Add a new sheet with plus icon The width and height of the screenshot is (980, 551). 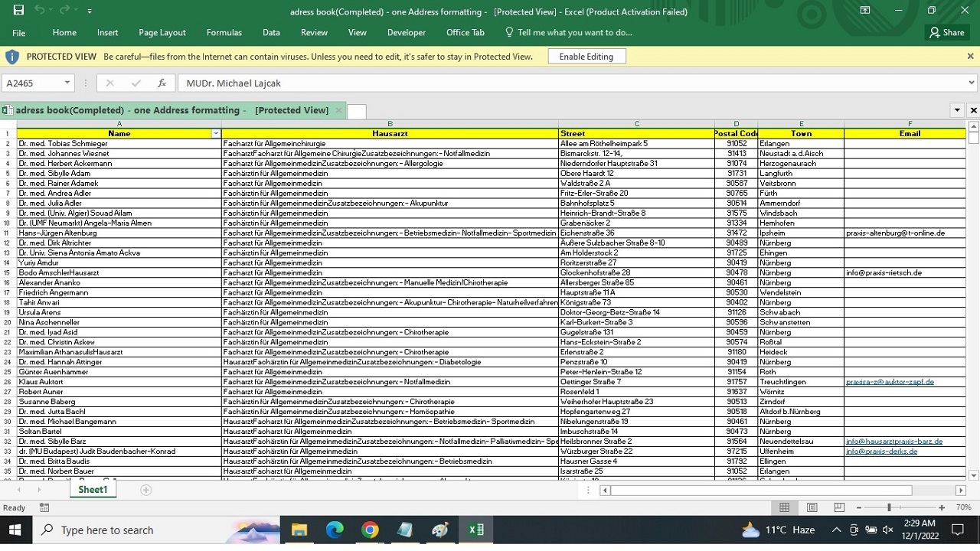click(x=146, y=490)
